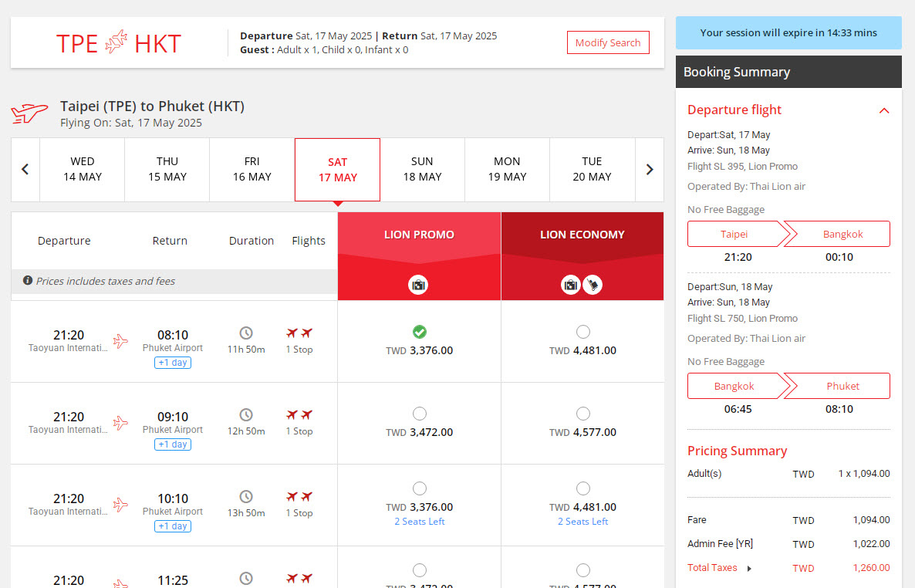Screen dimensions: 915x588
Task: Click the info icon beside Prices includes taxes
Action: pyautogui.click(x=28, y=281)
